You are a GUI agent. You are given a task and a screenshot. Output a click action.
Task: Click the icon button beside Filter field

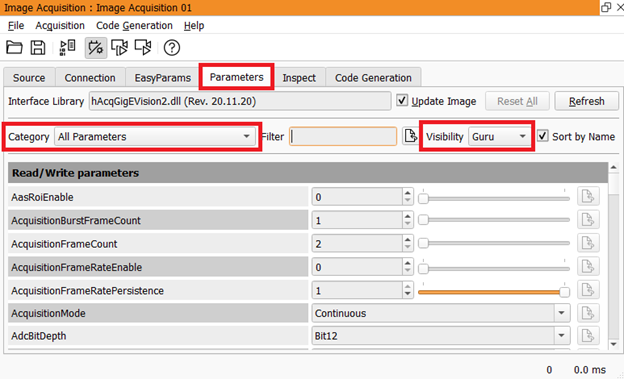coord(410,137)
